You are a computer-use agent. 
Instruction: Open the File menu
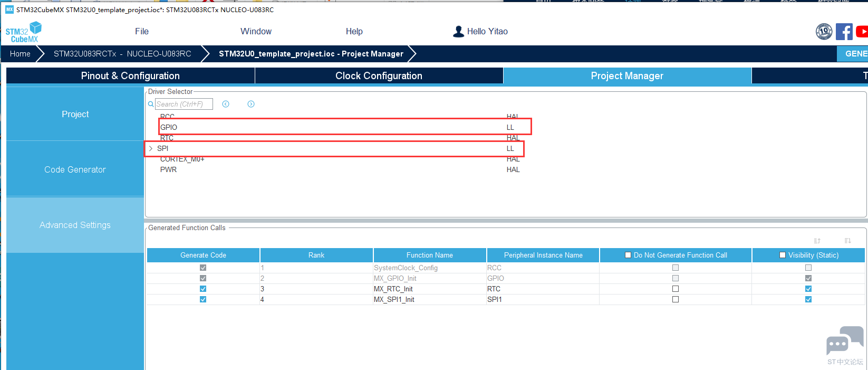[142, 32]
